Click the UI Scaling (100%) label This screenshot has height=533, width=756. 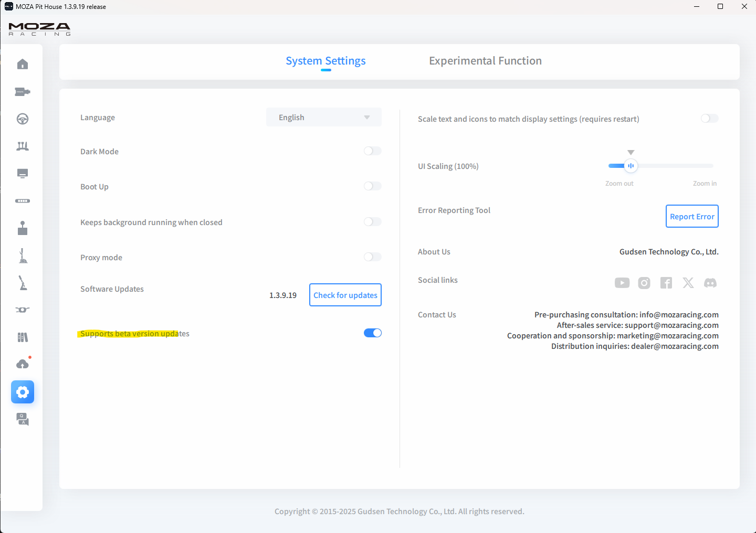click(x=448, y=166)
